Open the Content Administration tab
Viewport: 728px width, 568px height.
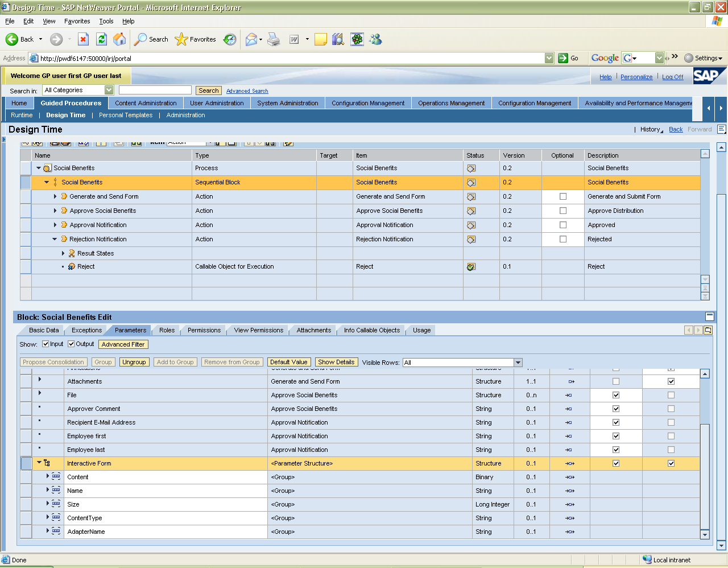pyautogui.click(x=146, y=103)
